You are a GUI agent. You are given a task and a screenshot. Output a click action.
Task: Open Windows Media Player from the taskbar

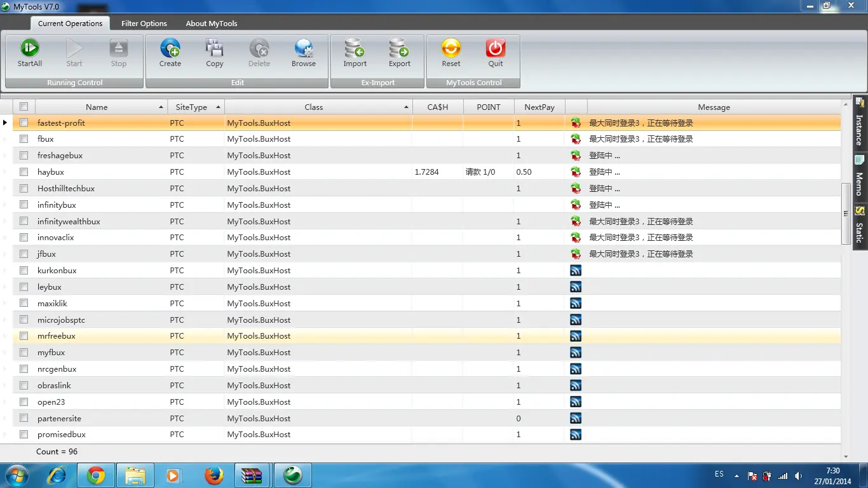174,475
